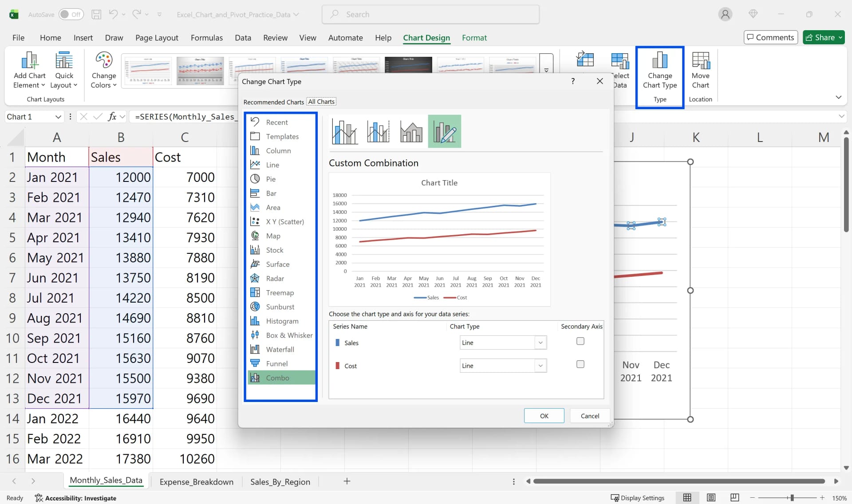852x504 pixels.
Task: Cancel the Change Chart Type dialog
Action: pyautogui.click(x=590, y=416)
